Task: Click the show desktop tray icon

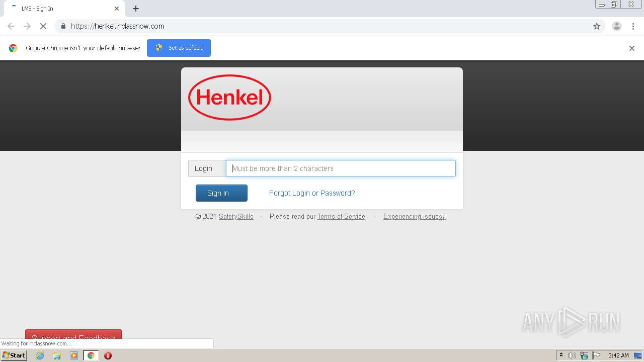Action: 638,355
